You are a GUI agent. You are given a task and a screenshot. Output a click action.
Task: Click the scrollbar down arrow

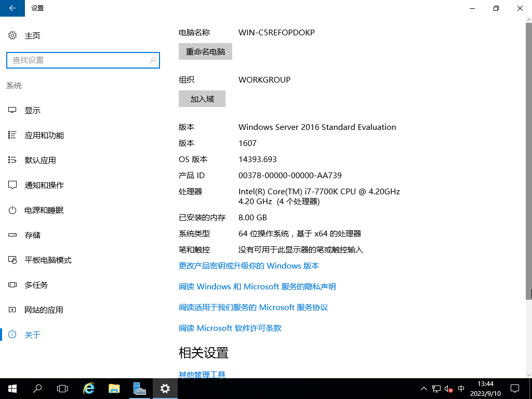[528, 375]
